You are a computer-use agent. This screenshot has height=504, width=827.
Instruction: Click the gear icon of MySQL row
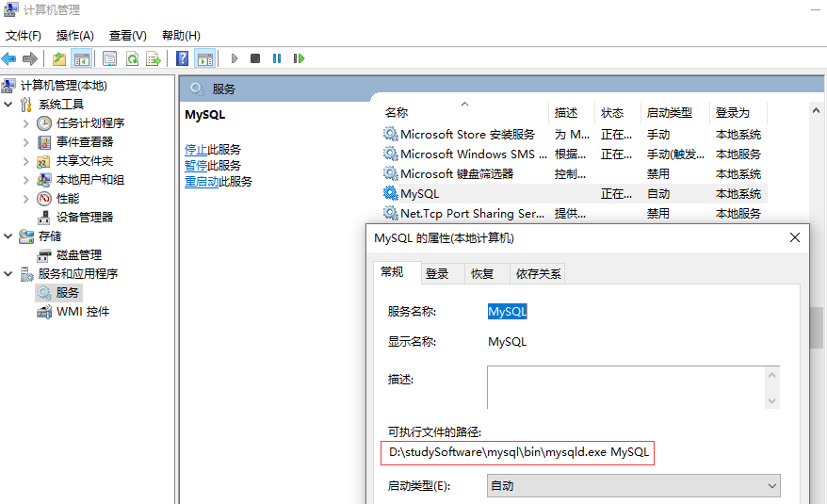(390, 194)
